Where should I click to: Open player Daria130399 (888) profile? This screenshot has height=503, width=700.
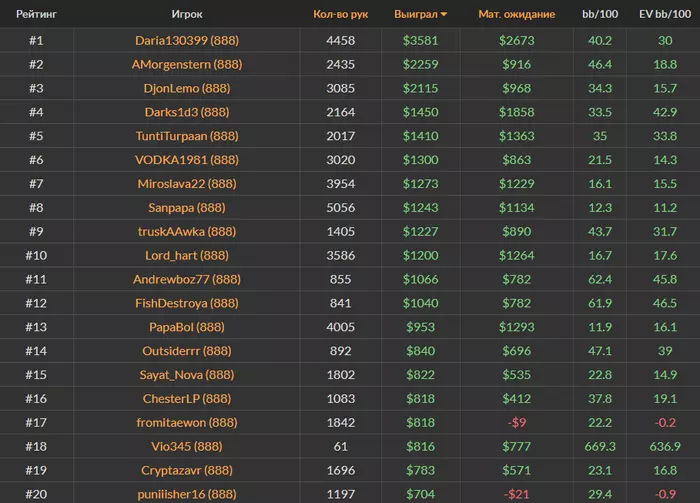(x=187, y=41)
